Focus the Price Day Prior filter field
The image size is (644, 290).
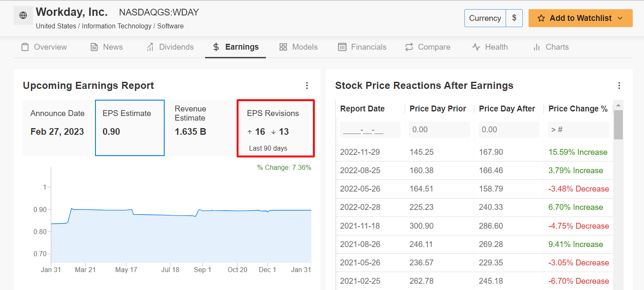[x=439, y=130]
